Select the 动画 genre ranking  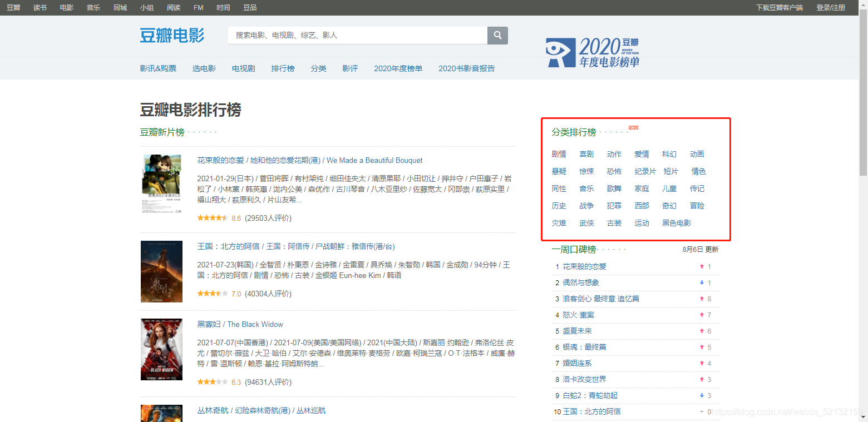click(x=697, y=154)
